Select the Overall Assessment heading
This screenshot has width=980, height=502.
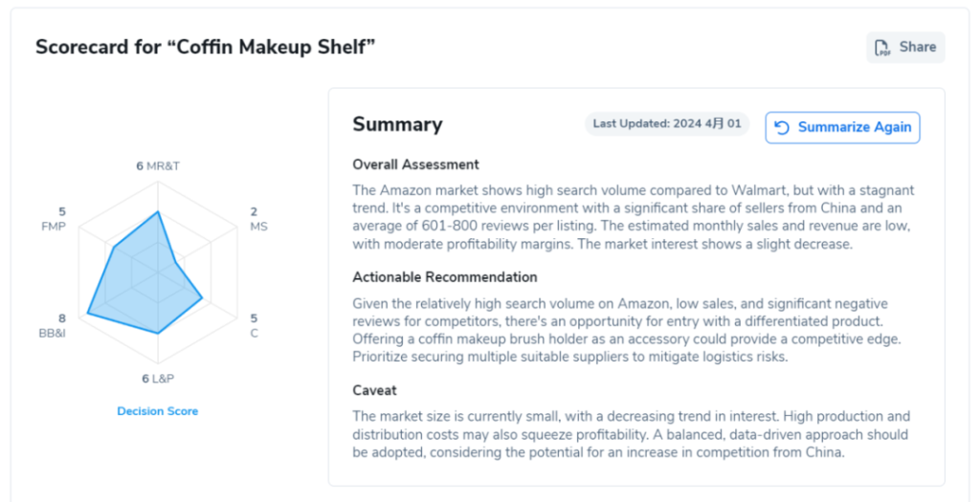pos(415,164)
